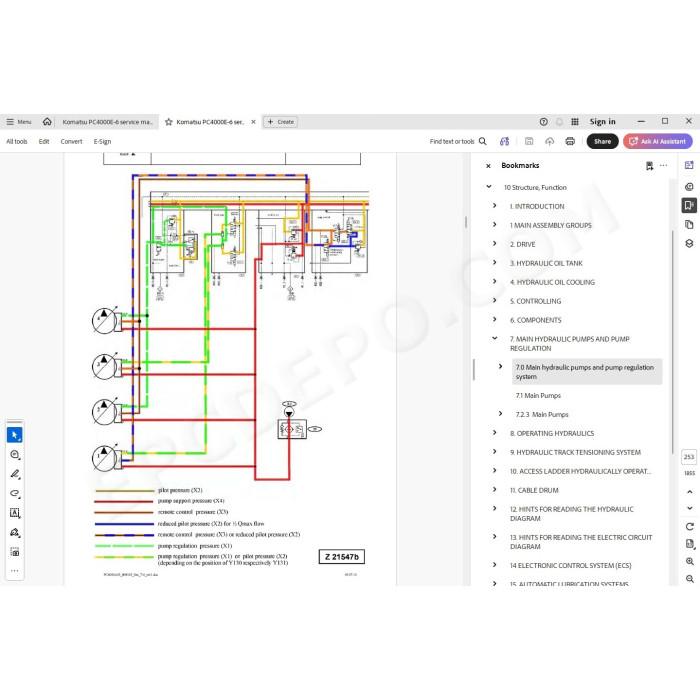Open the E-Sign menu
The image size is (700, 700).
pos(102,142)
